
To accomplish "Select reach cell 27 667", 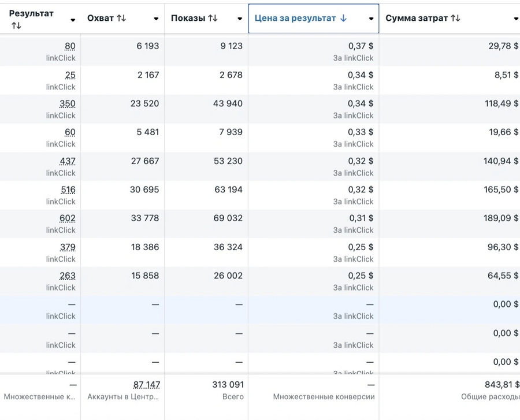I will click(x=145, y=161).
